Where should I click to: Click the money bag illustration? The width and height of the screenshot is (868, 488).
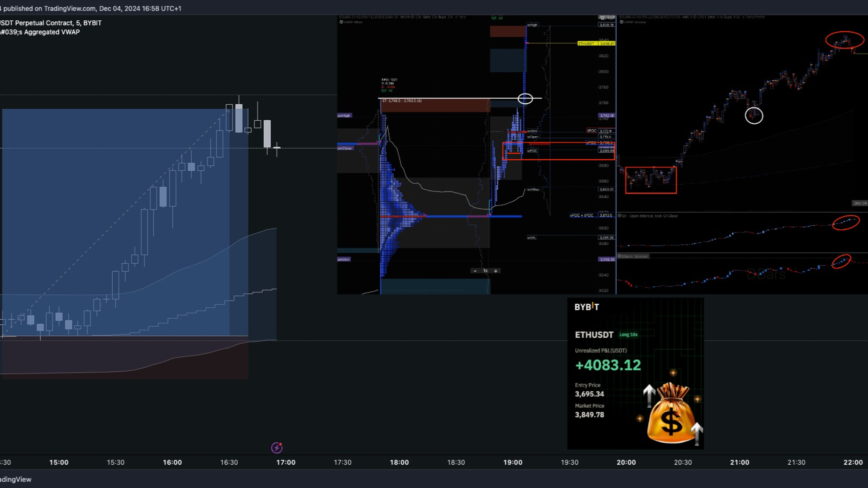(x=671, y=413)
